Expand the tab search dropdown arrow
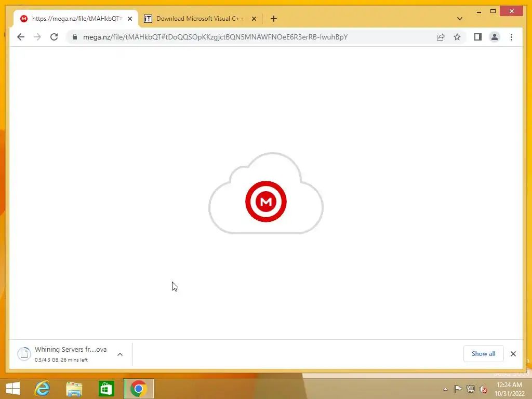 pos(460,19)
